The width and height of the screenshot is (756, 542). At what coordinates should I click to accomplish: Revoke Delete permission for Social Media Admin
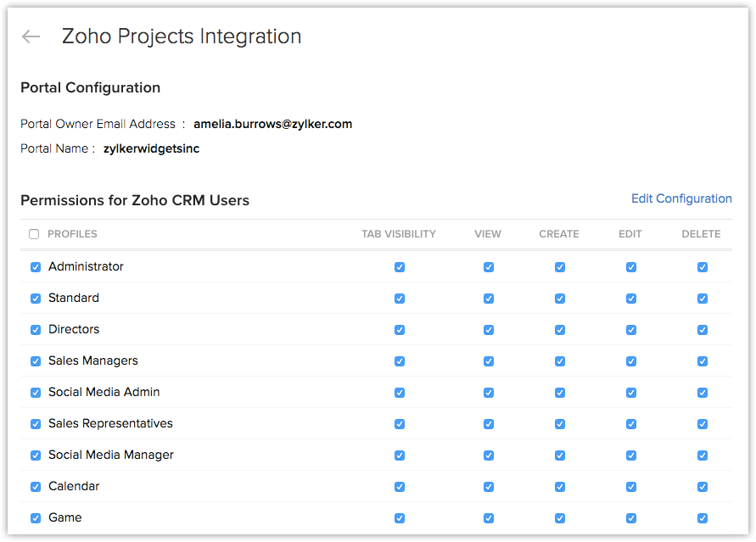703,393
